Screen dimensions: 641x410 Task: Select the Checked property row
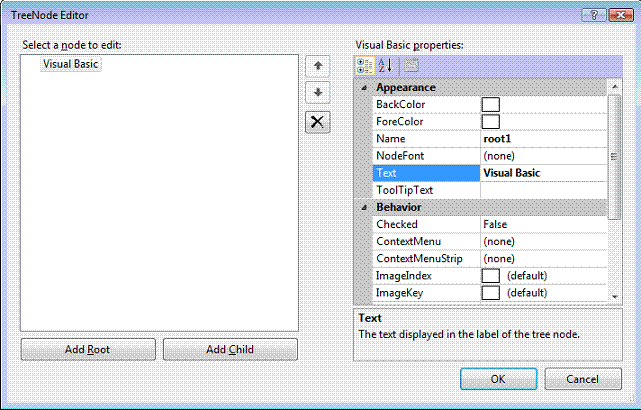(490, 224)
